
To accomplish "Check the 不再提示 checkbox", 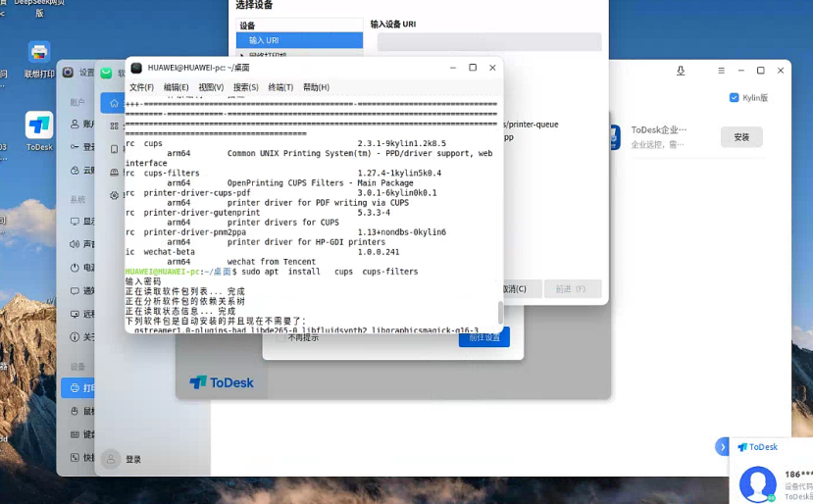I will click(x=280, y=337).
